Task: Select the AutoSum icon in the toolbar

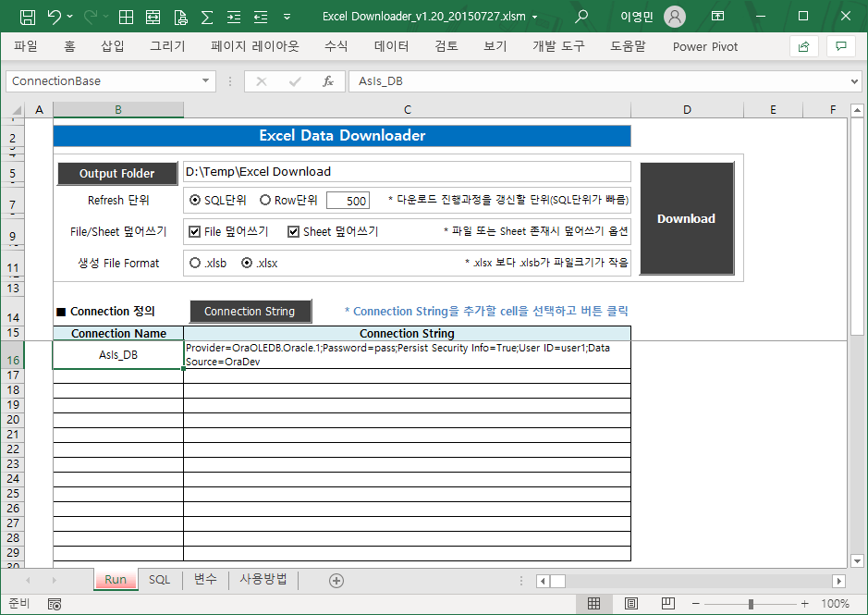Action: [x=206, y=16]
